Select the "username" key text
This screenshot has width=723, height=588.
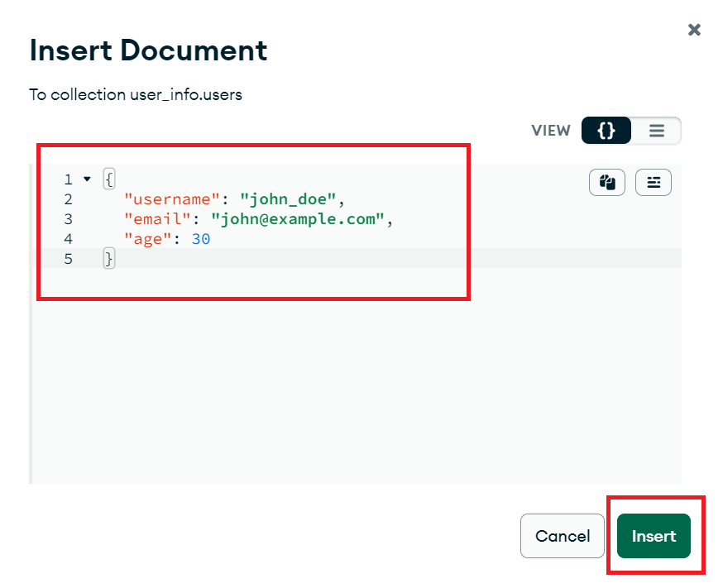(x=172, y=199)
